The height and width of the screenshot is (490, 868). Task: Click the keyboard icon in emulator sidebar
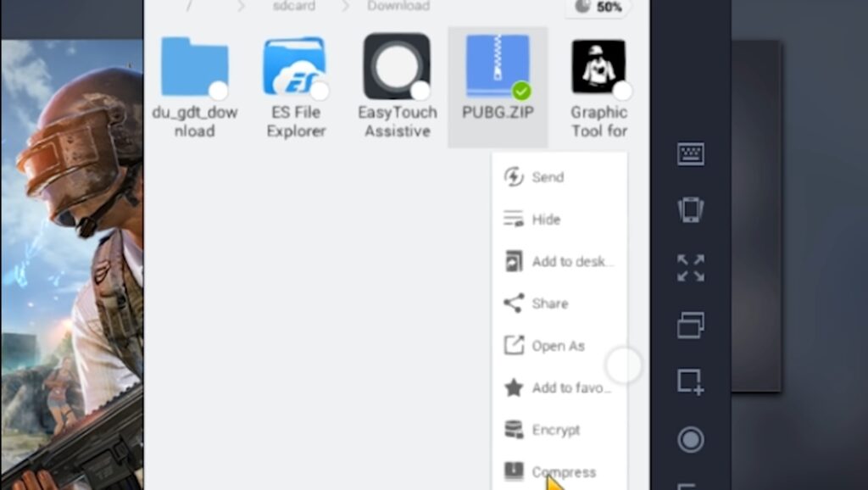pyautogui.click(x=691, y=154)
